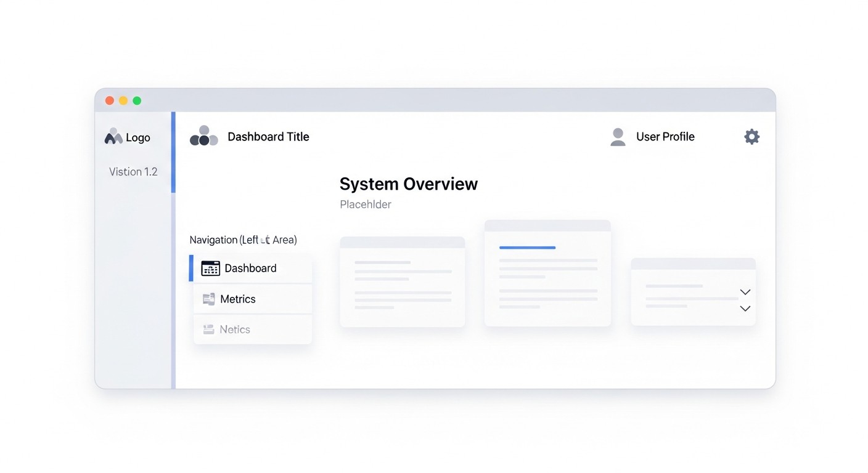868x473 pixels.
Task: Click the Logo icon in the sidebar
Action: pyautogui.click(x=113, y=136)
